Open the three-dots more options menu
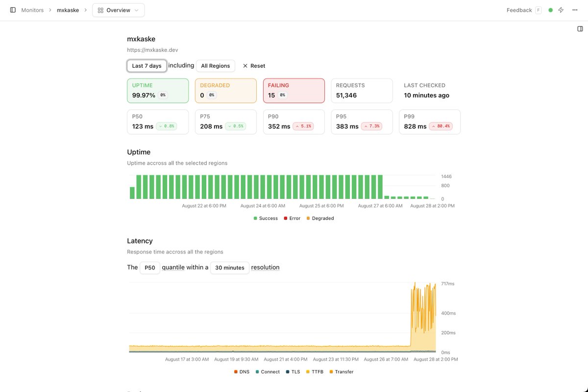 click(x=575, y=10)
